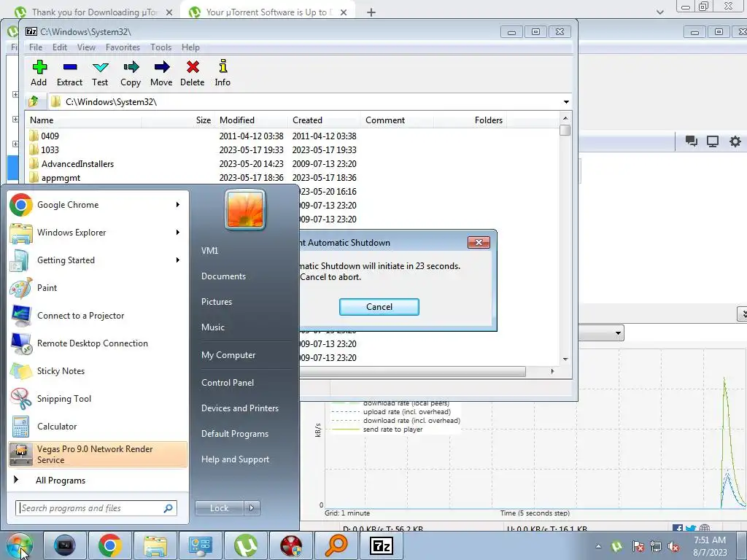The width and height of the screenshot is (747, 560).
Task: Go up one folder level in 7-Zip
Action: pyautogui.click(x=34, y=101)
